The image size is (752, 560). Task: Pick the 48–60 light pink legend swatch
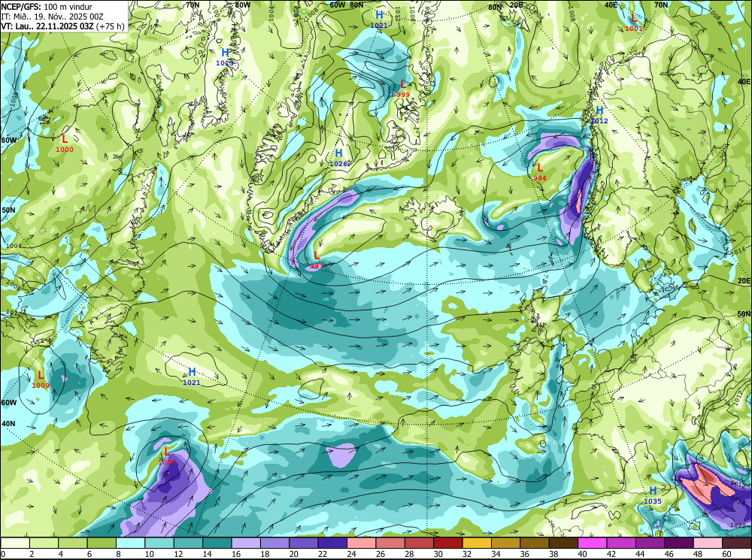708,543
